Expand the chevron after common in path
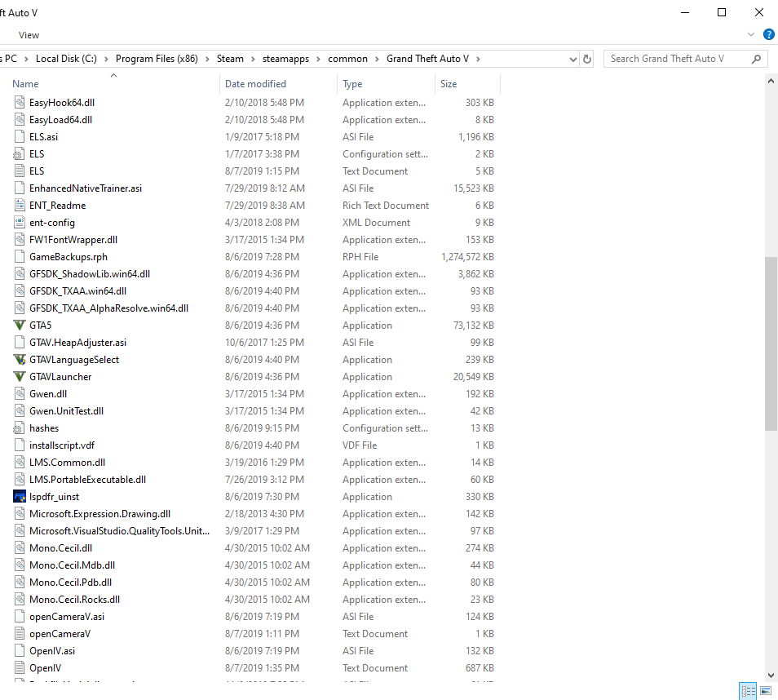Image resolution: width=778 pixels, height=700 pixels. tap(377, 59)
